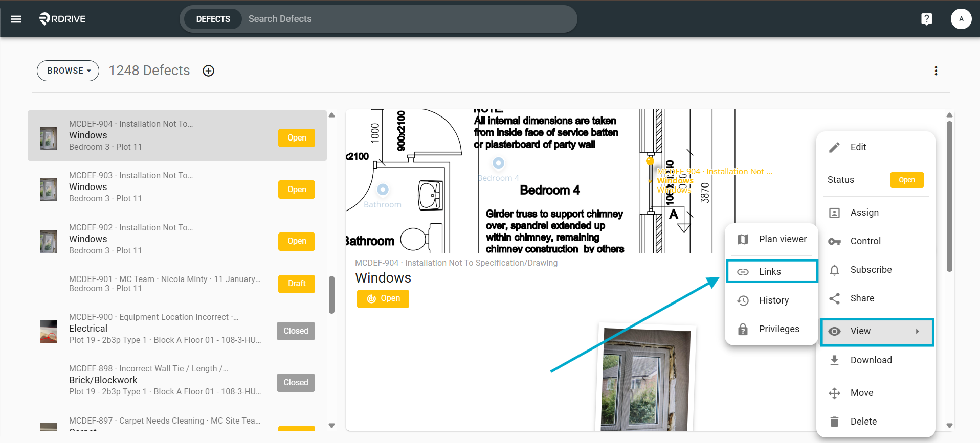This screenshot has height=443, width=980.
Task: Click defect list scrollbar down arrow
Action: point(331,426)
